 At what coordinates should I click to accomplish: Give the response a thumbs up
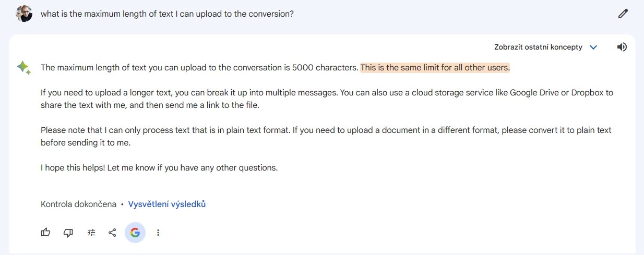(46, 233)
